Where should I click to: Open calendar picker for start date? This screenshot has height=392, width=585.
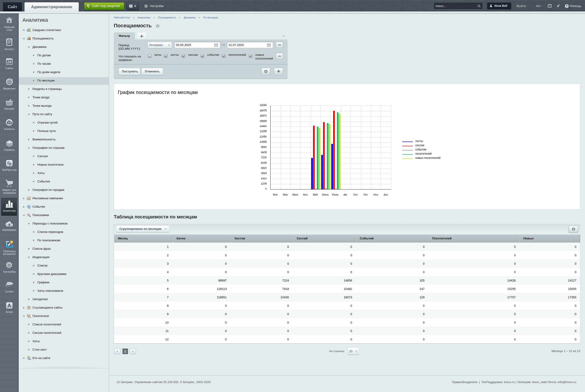pos(216,45)
